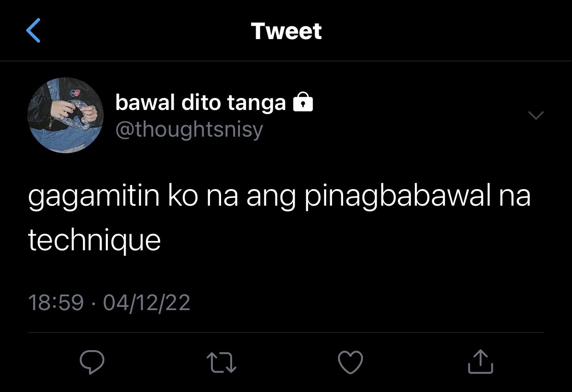Share the tweet via upload arrow icon
The width and height of the screenshot is (572, 392).
click(x=480, y=362)
